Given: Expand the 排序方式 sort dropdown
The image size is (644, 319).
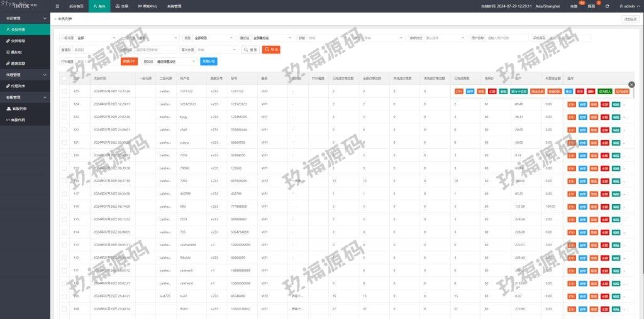Looking at the screenshot, I should (444, 38).
